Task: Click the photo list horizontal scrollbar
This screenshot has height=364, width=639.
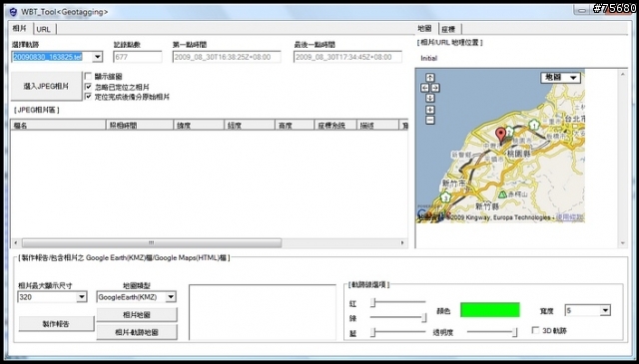Action: [152, 242]
